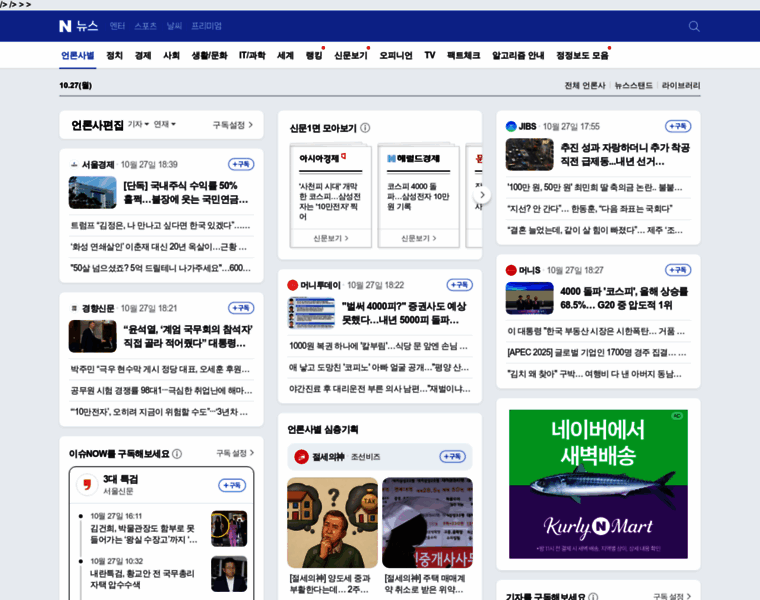
Task: Select the 정치 tab
Action: click(114, 56)
